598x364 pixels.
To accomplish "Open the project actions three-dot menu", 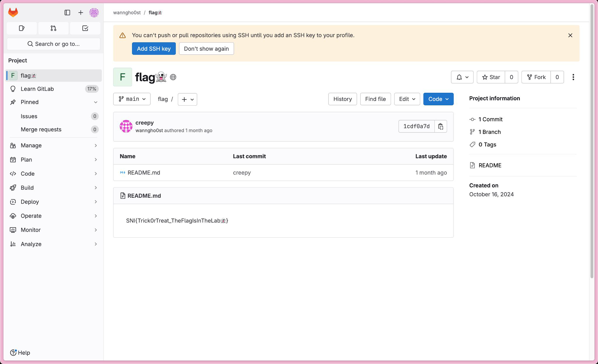I will pos(573,77).
